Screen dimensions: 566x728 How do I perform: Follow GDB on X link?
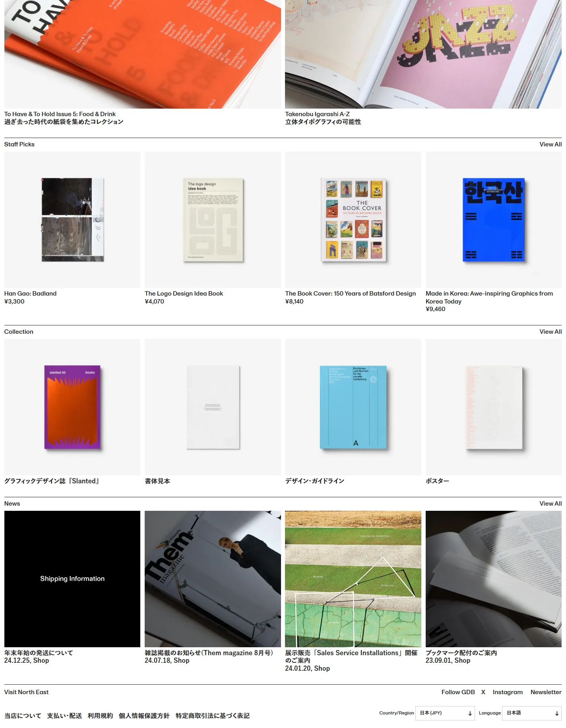(x=483, y=692)
